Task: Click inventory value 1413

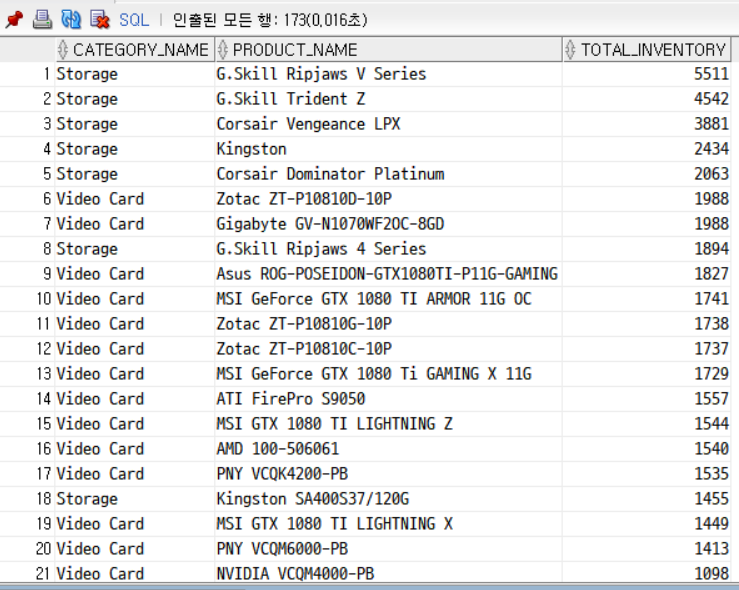Action: [711, 549]
